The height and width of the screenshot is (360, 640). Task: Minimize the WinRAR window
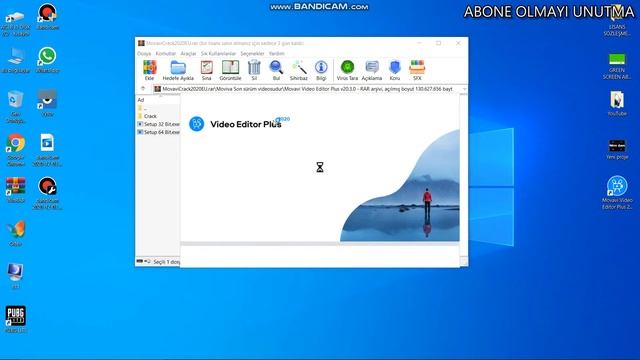pyautogui.click(x=420, y=43)
